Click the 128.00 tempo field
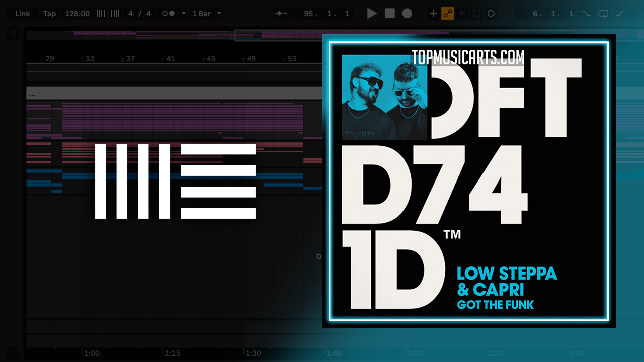Image resolution: width=644 pixels, height=362 pixels. [x=77, y=14]
